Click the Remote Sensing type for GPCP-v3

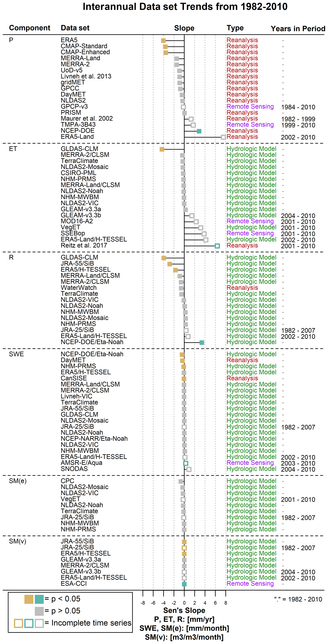pyautogui.click(x=250, y=106)
